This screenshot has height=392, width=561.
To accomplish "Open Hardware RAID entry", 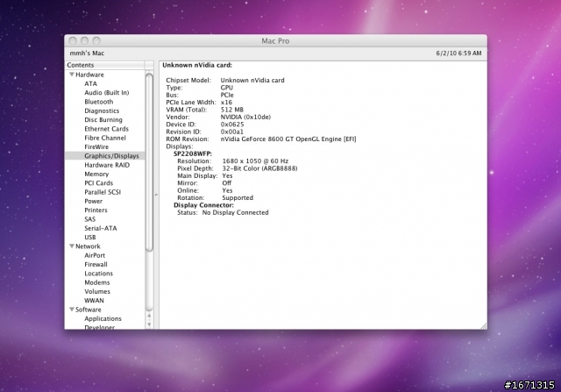I will (x=107, y=165).
